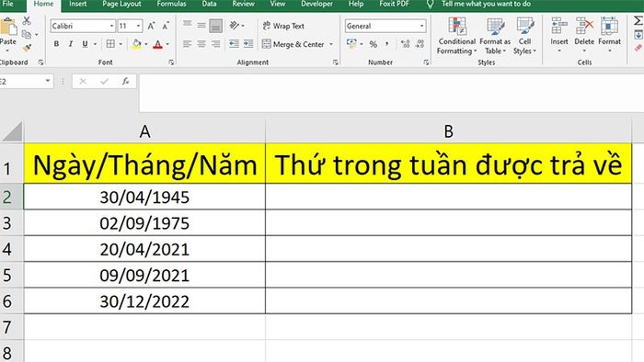
Task: Toggle Underline formatting
Action: (85, 44)
